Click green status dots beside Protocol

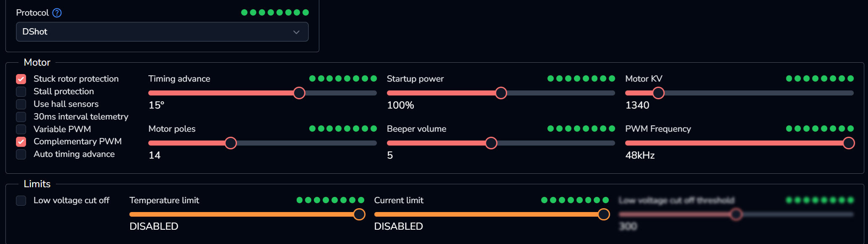[275, 13]
